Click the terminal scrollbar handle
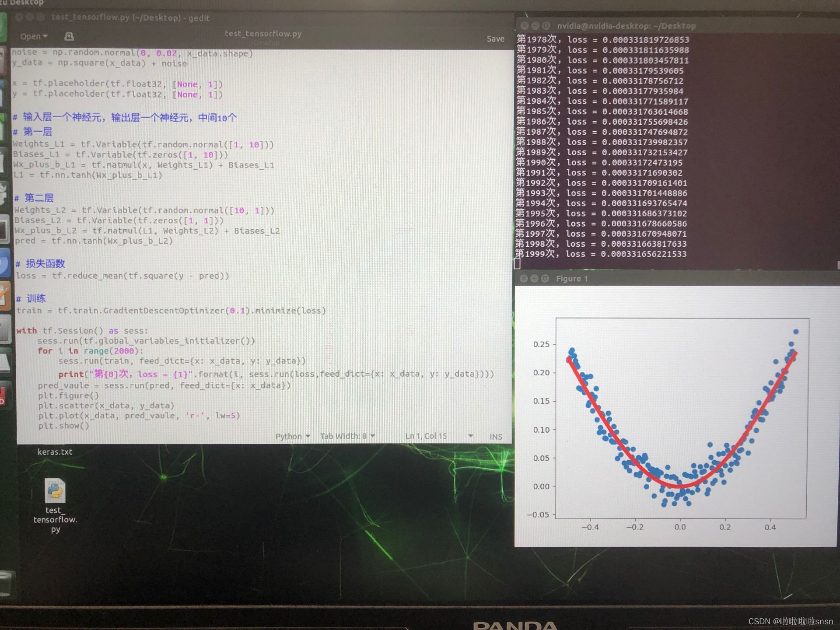 [x=838, y=265]
